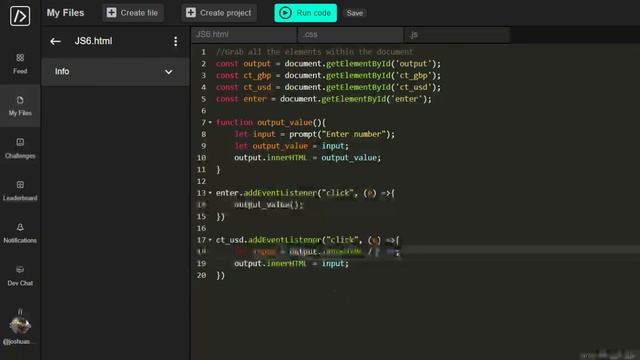Click the prompt("Enter number") call on line 8
The image size is (640, 360).
340,134
